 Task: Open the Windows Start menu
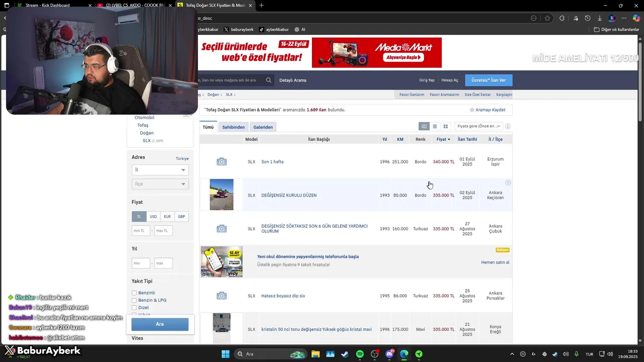tap(225, 354)
